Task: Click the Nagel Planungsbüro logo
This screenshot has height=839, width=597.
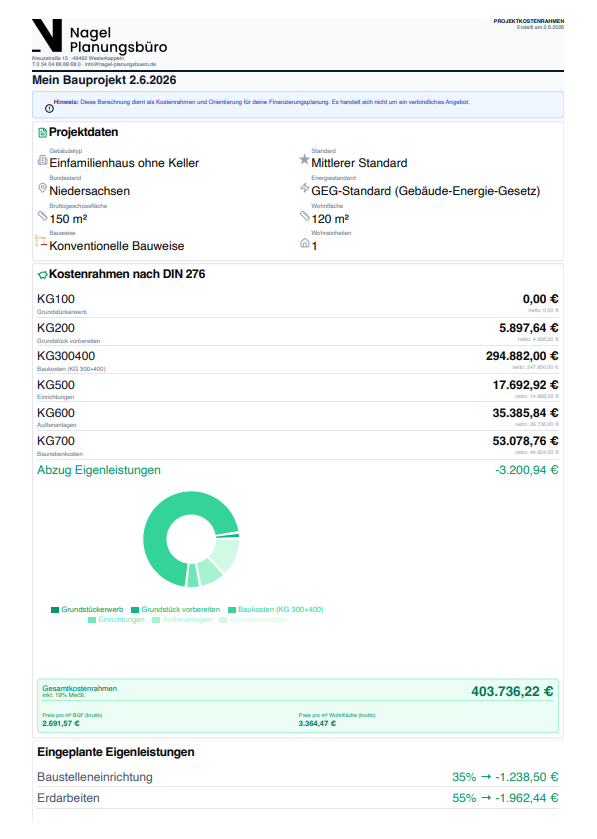Action: coord(100,36)
